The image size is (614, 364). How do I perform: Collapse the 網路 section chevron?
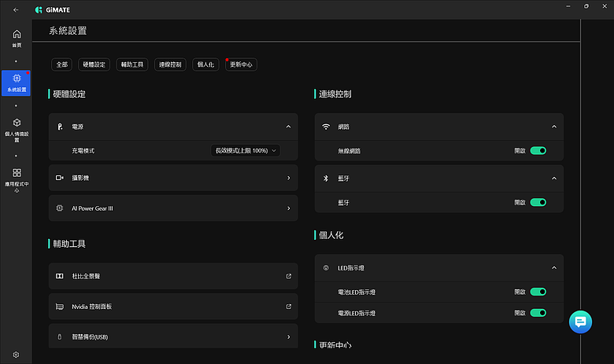554,127
